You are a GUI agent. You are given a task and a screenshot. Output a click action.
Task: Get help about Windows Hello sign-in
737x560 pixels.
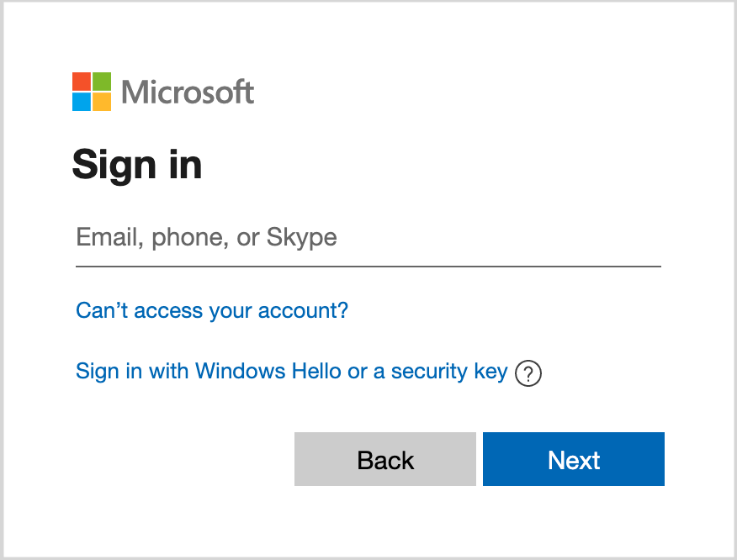[x=528, y=372]
